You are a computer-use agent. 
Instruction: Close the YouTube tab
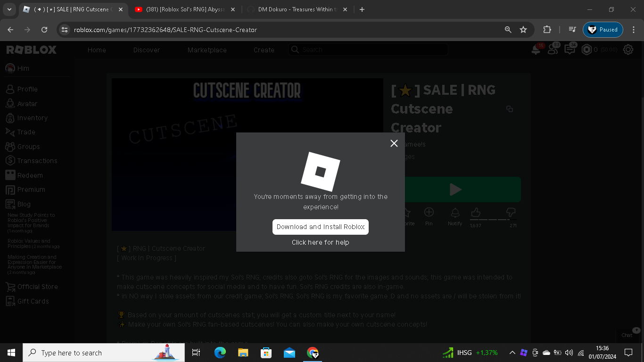(232, 9)
